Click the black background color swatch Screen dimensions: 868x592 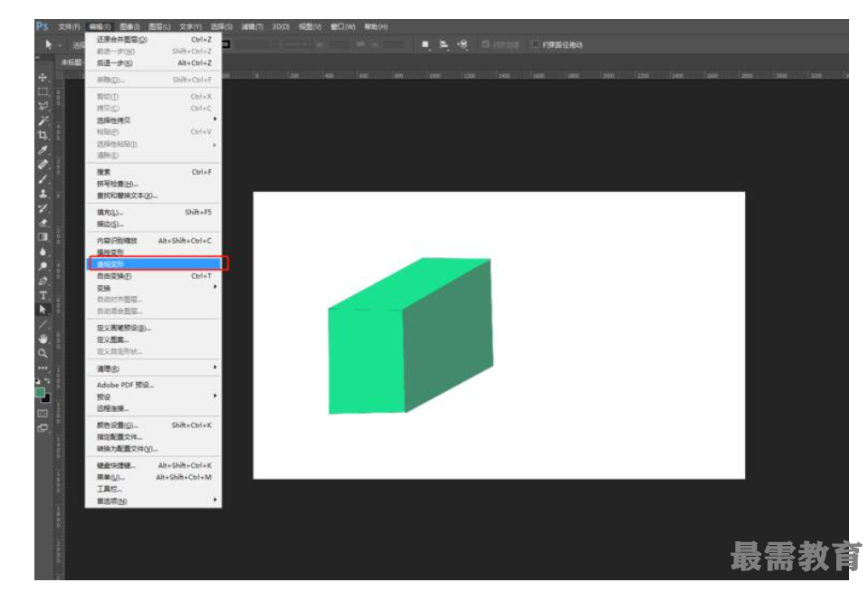click(46, 398)
